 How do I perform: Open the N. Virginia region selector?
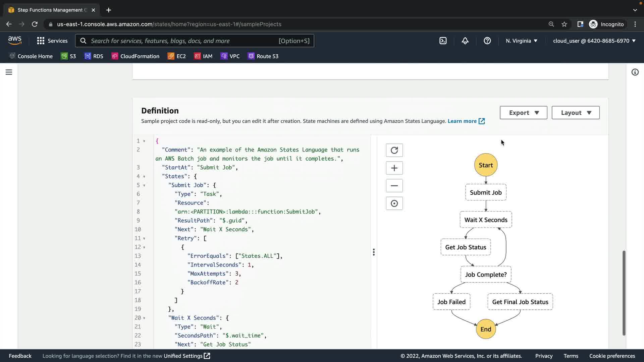(521, 41)
